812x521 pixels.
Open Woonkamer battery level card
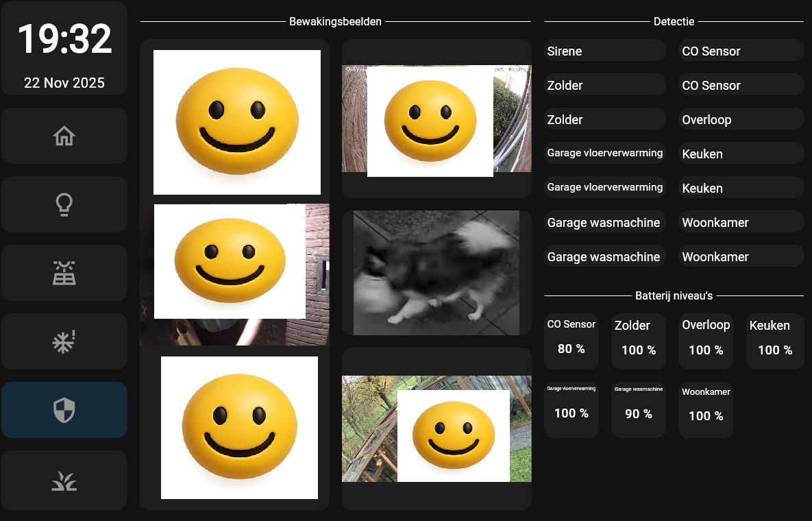706,410
